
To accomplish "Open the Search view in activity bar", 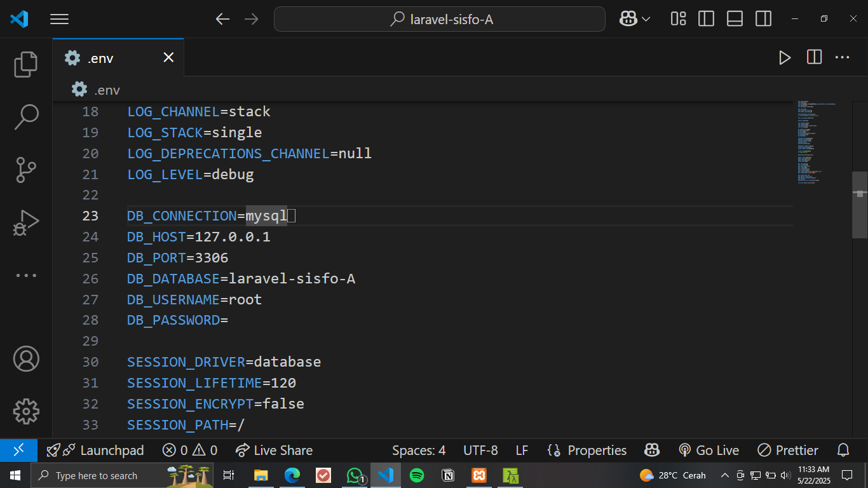I will tap(26, 117).
